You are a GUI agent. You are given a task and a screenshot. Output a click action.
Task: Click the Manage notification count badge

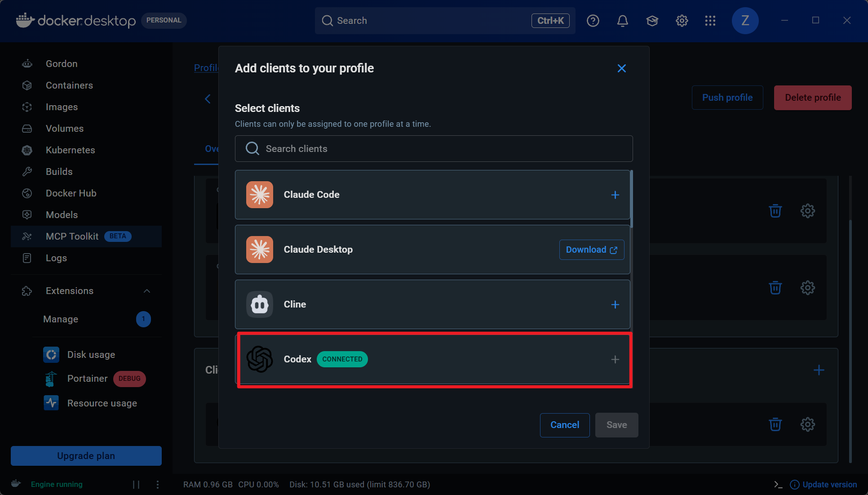click(143, 319)
